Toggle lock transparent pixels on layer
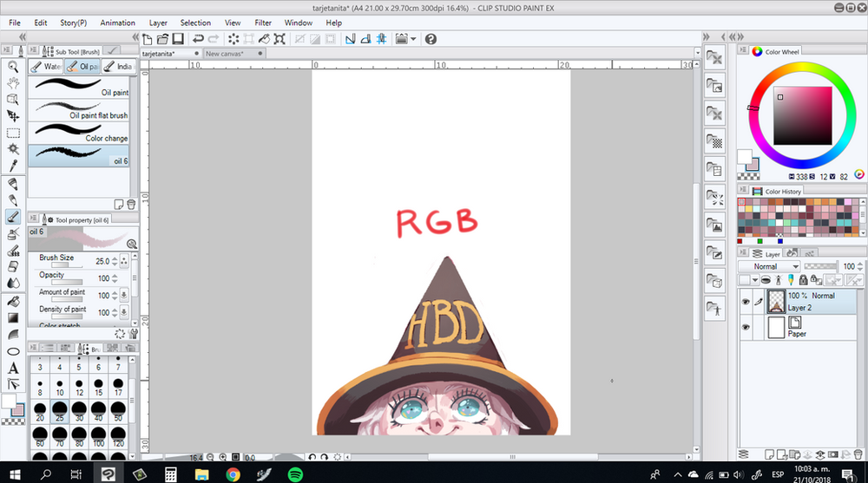 coord(816,280)
